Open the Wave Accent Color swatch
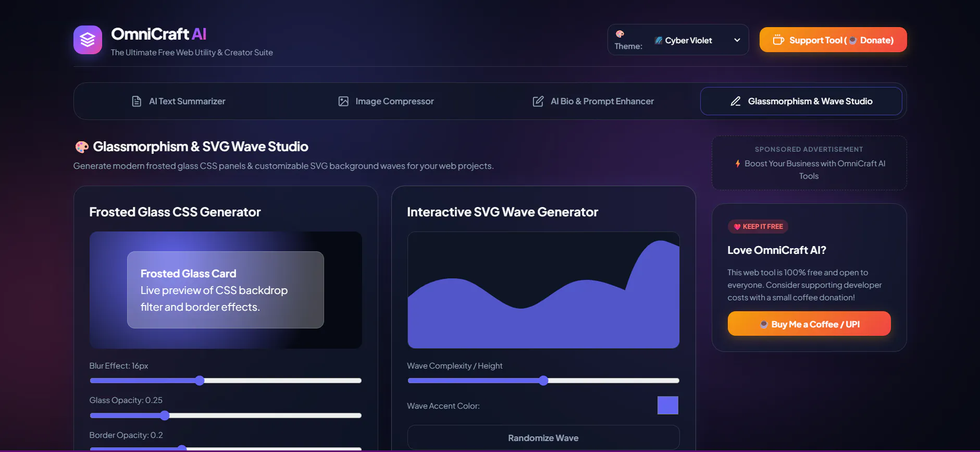The image size is (980, 452). click(x=668, y=406)
